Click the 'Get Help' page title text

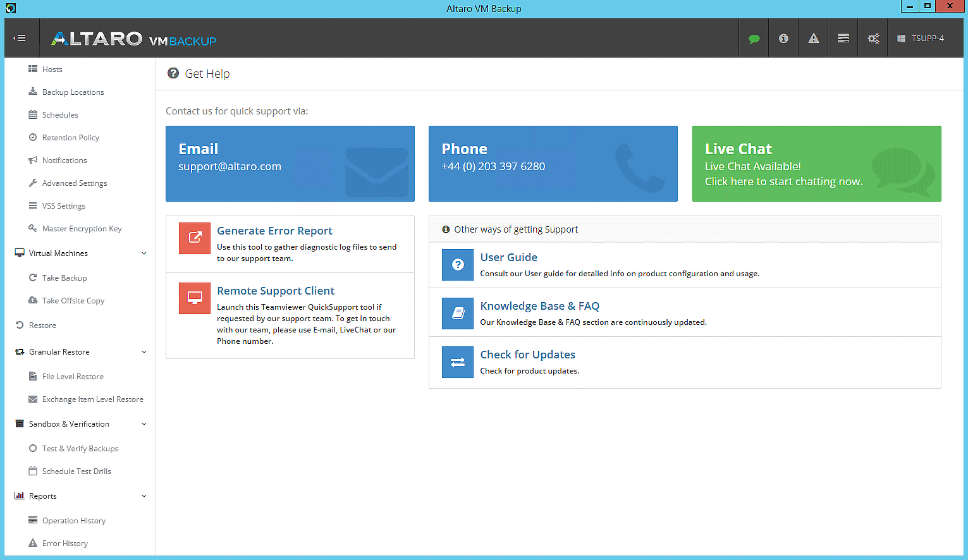(207, 74)
